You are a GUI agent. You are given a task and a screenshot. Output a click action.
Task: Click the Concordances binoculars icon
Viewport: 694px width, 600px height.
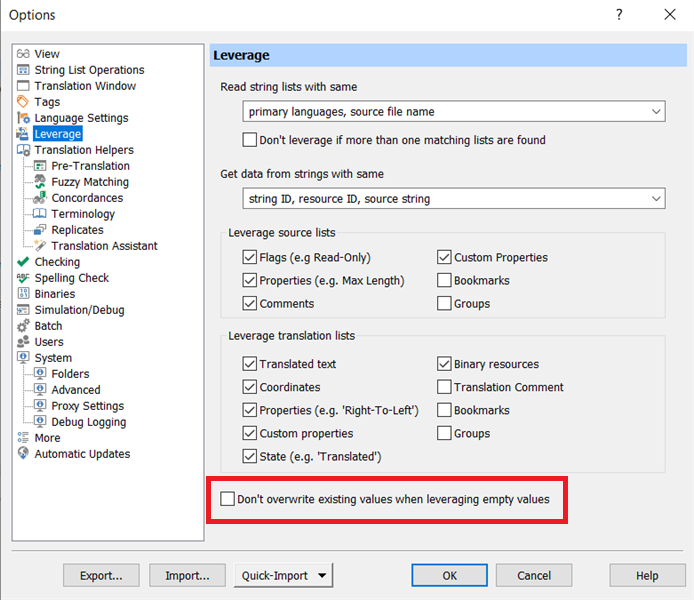(x=40, y=198)
